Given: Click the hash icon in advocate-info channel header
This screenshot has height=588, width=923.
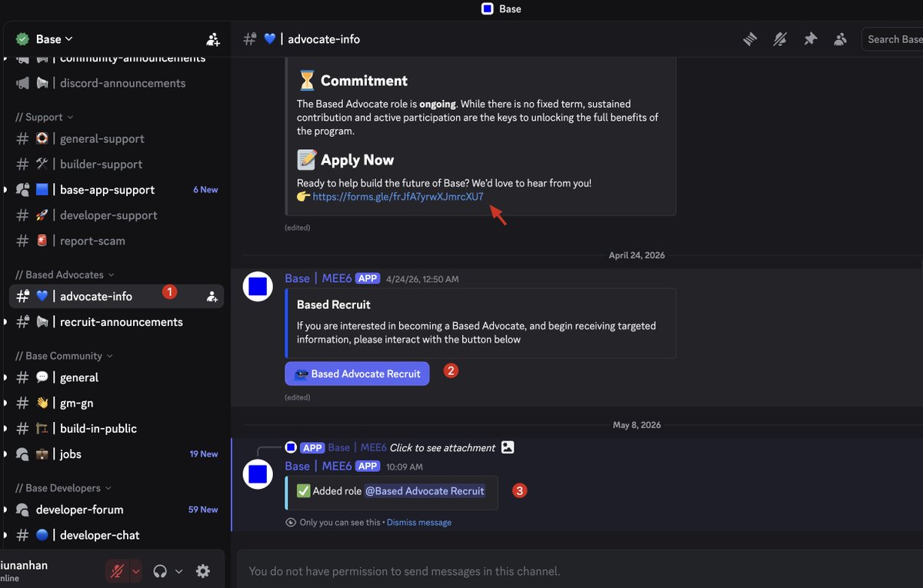Looking at the screenshot, I should 250,39.
